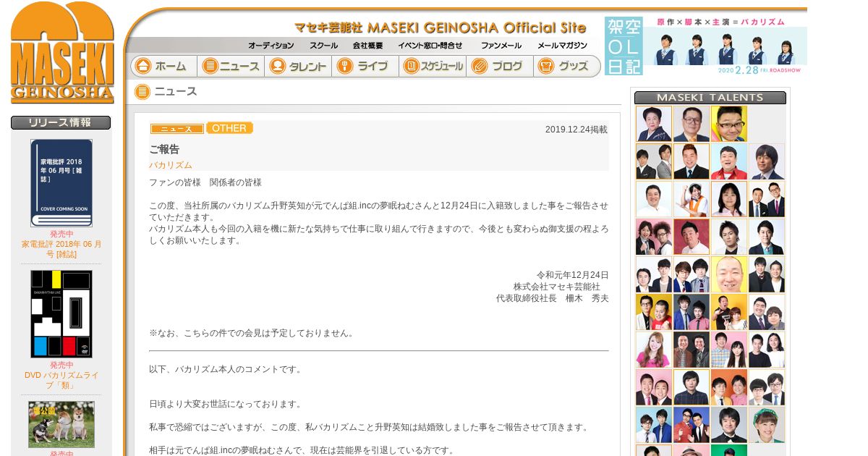The image size is (868, 456).
Task: Click the スクール link
Action: pyautogui.click(x=323, y=46)
